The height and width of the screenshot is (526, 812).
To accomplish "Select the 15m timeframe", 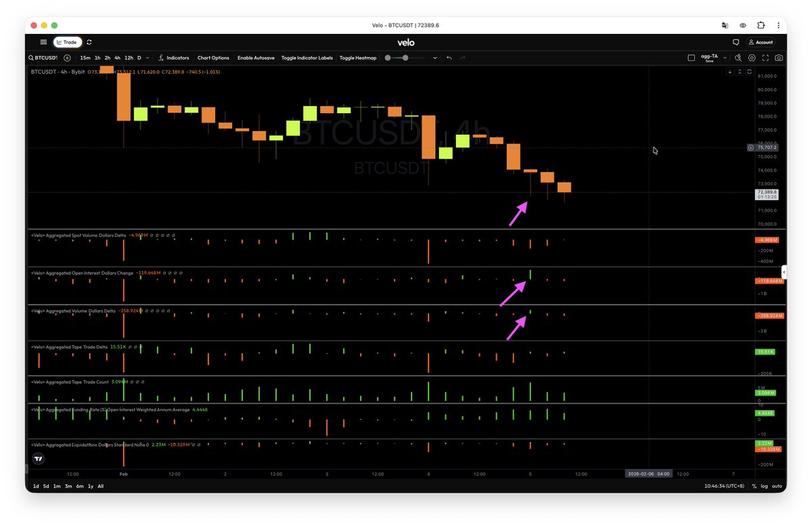I will 85,58.
